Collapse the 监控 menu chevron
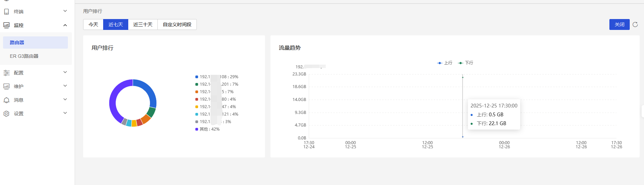This screenshot has height=185, width=644. pyautogui.click(x=65, y=25)
